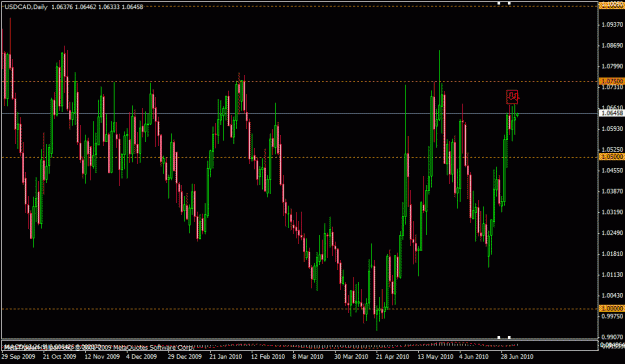Select the 1.07500 orange level label
This screenshot has width=625, height=364.
pyautogui.click(x=612, y=81)
